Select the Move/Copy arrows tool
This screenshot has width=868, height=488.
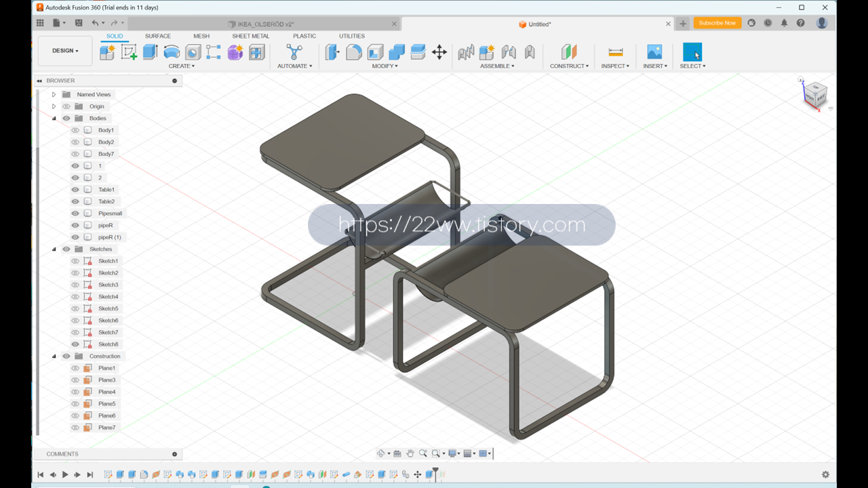[x=439, y=52]
